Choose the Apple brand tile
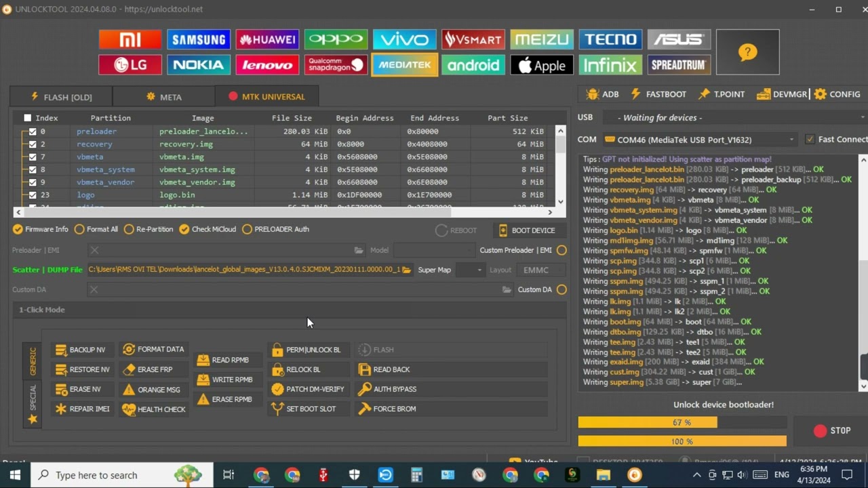868x488 pixels. point(541,65)
